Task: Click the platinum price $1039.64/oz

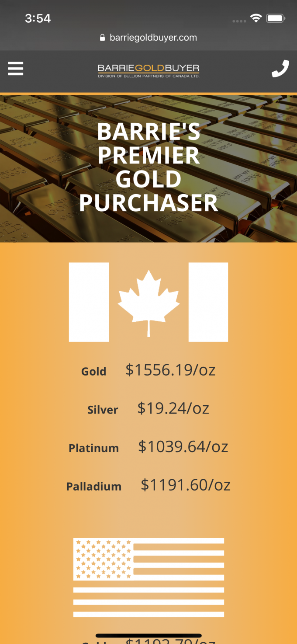Action: [183, 447]
